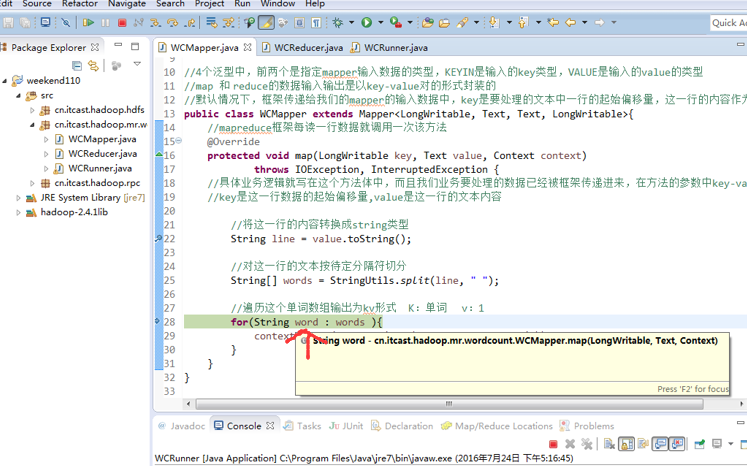Click the Suspend (pause) icon
This screenshot has width=747, height=466.
pos(105,22)
